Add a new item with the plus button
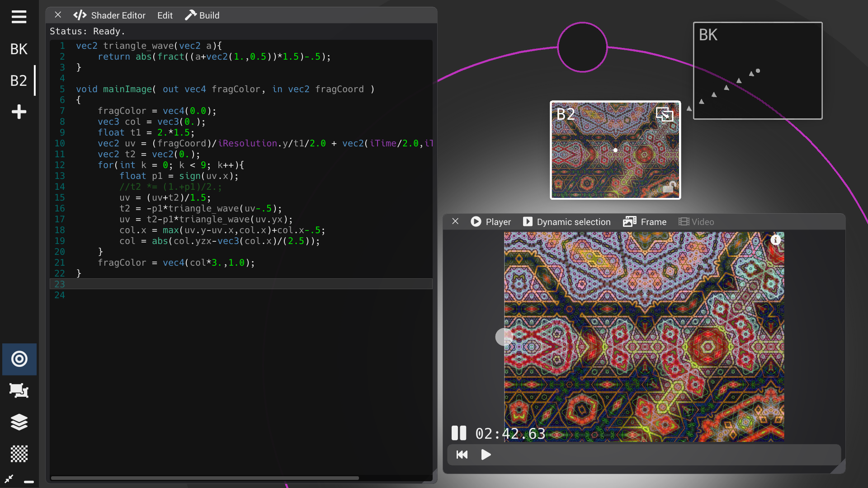The width and height of the screenshot is (868, 488). point(19,112)
